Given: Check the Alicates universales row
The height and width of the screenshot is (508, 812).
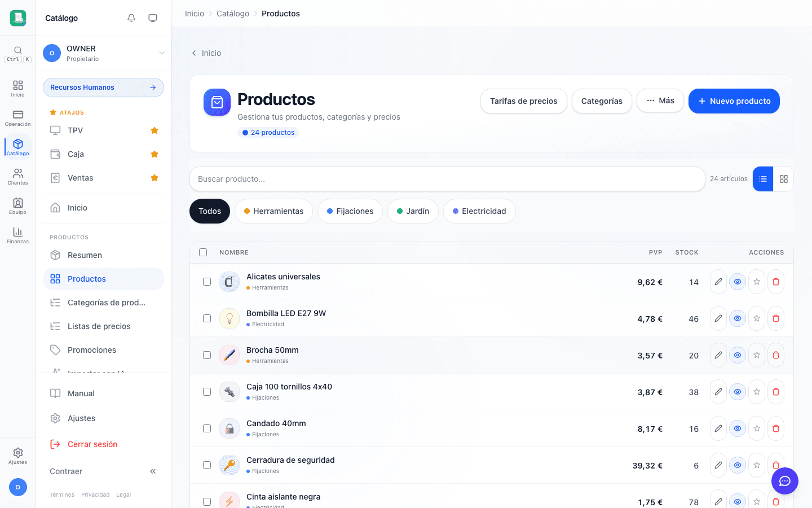Looking at the screenshot, I should [207, 282].
